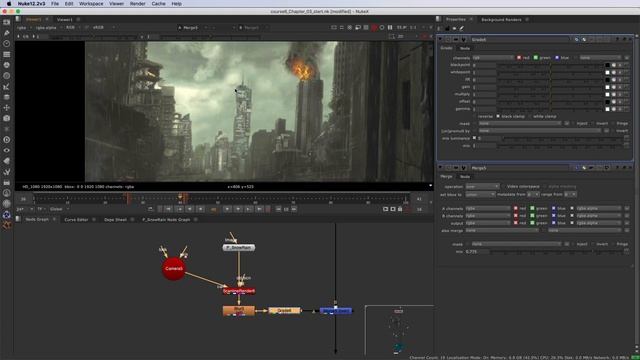This screenshot has width=640, height=360.
Task: Click the Draw nodes toolbar icon
Action: click(x=7, y=33)
